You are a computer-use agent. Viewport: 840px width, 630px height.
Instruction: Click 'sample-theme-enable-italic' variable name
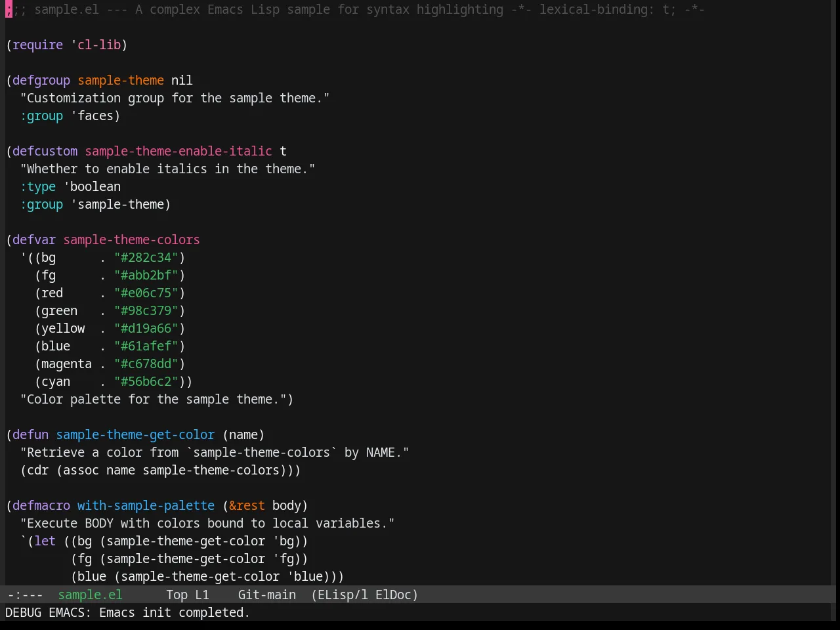(x=178, y=151)
